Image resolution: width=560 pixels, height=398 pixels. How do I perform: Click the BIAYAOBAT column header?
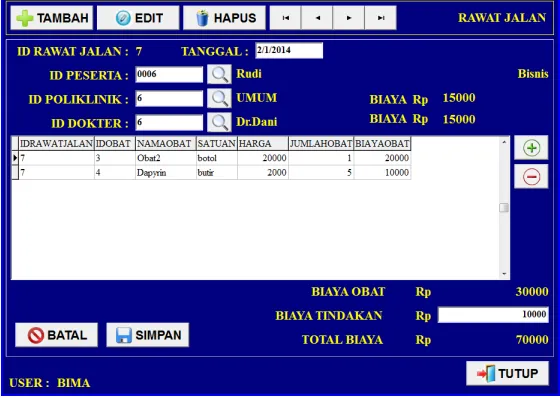pos(382,144)
